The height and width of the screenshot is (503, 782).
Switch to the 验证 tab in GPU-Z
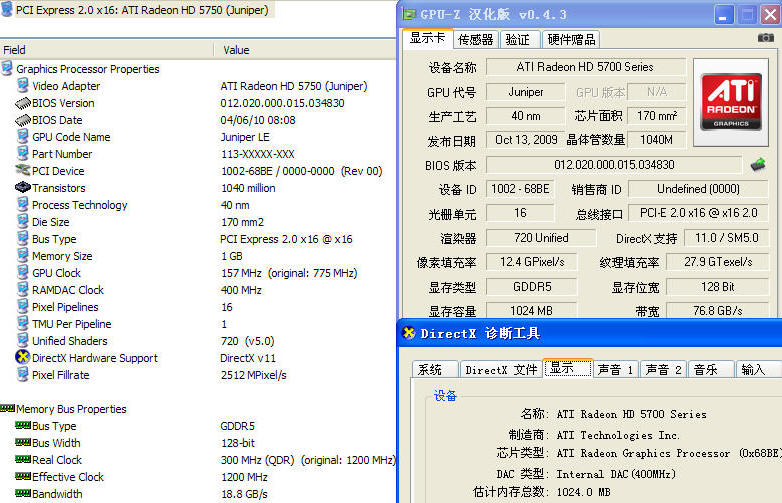518,39
